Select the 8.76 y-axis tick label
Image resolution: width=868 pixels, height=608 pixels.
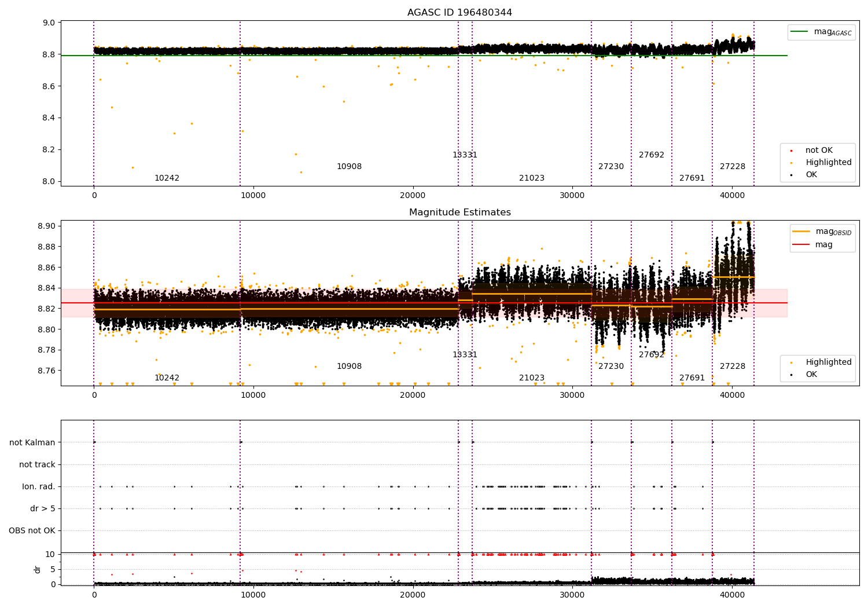[47, 371]
